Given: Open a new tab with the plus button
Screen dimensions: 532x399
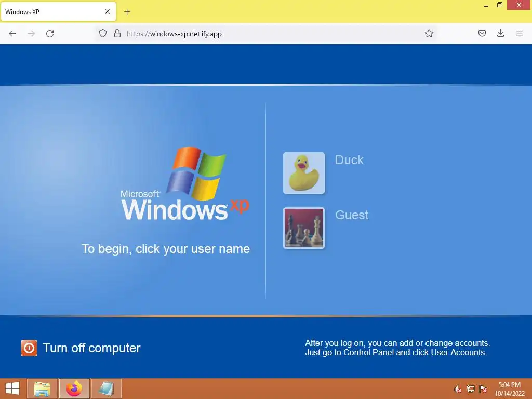Looking at the screenshot, I should (x=127, y=12).
